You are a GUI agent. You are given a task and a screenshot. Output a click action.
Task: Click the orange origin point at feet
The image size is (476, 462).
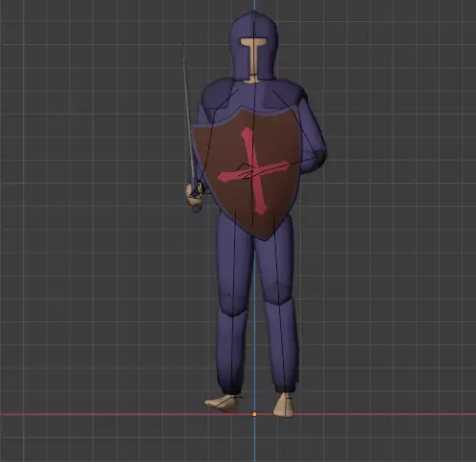(254, 414)
